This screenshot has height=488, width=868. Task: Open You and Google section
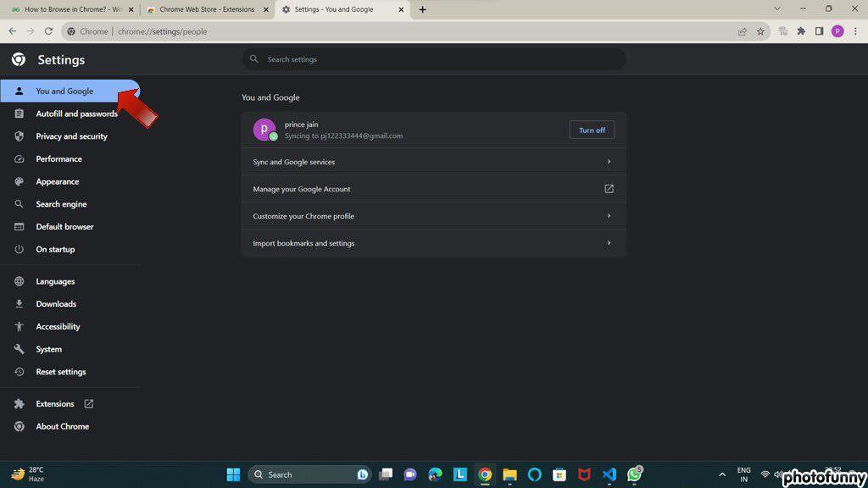[x=70, y=91]
